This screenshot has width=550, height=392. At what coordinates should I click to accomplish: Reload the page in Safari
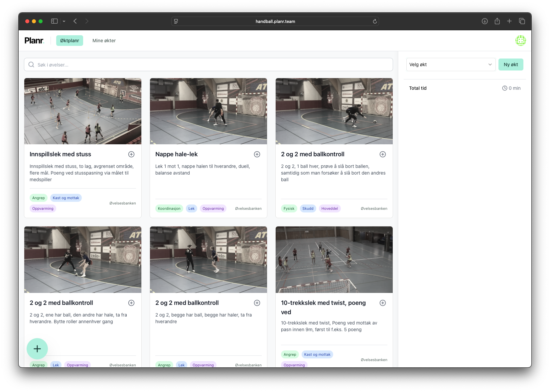pos(375,21)
